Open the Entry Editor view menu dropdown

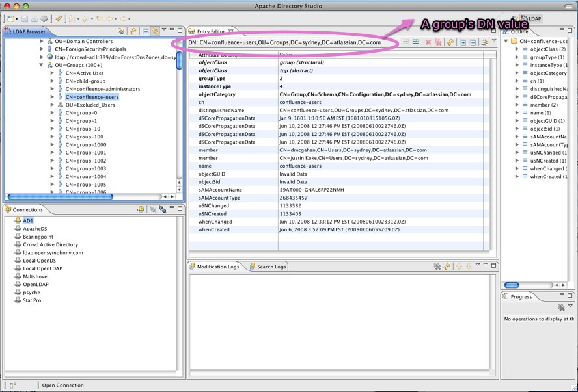[493, 41]
